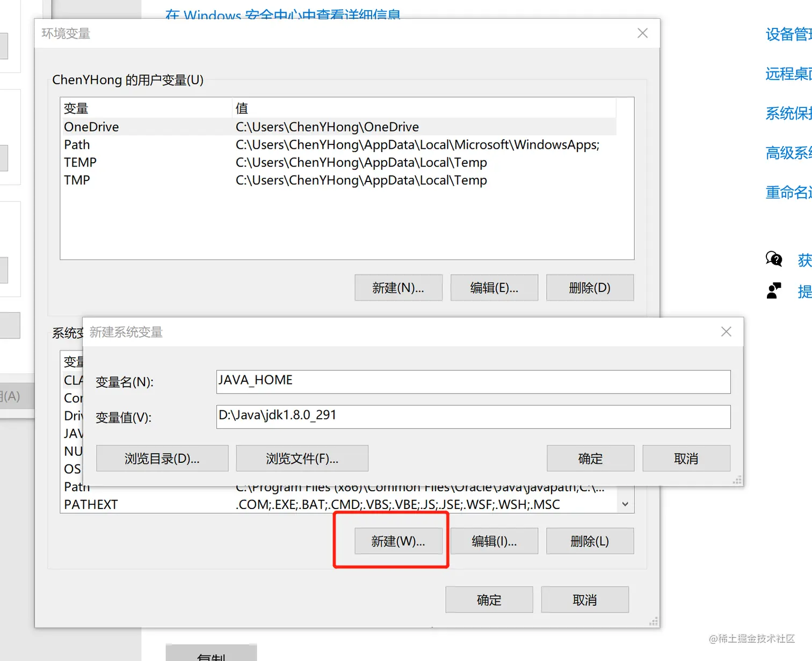The image size is (812, 661).
Task: Click the 编辑(I)... system variable button
Action: (494, 541)
